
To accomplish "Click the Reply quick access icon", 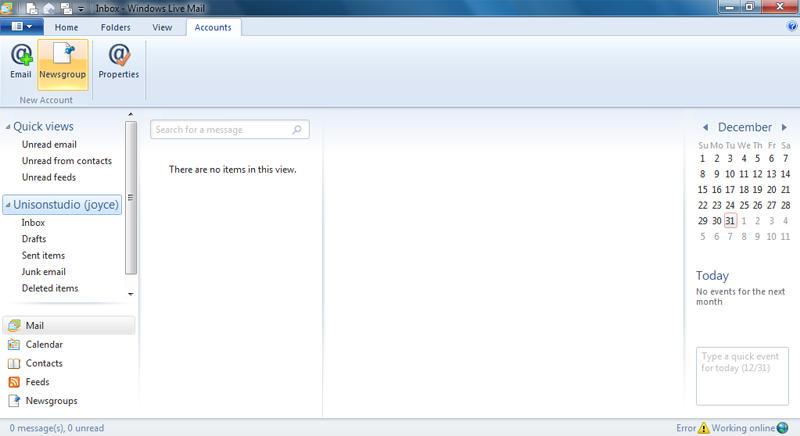I will [x=49, y=8].
